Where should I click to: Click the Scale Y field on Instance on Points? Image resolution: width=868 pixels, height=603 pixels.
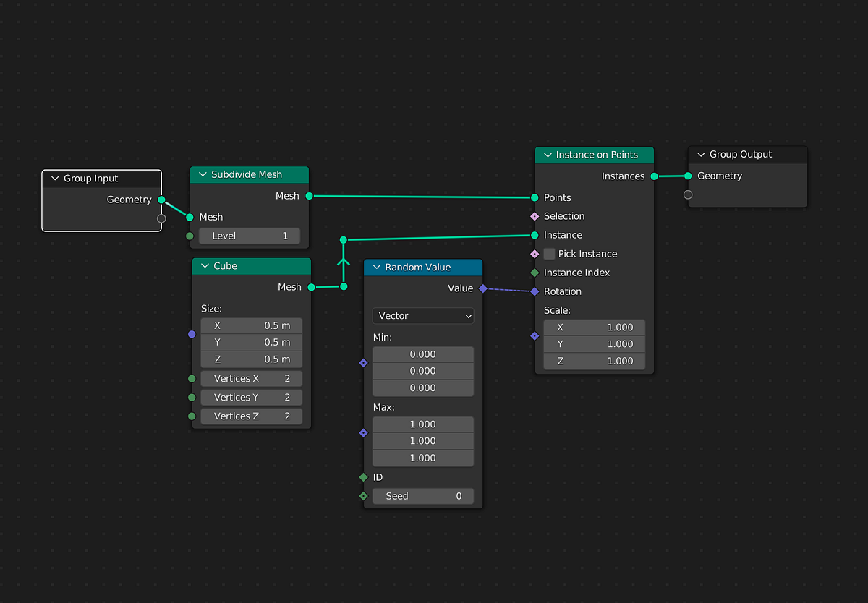click(x=593, y=344)
